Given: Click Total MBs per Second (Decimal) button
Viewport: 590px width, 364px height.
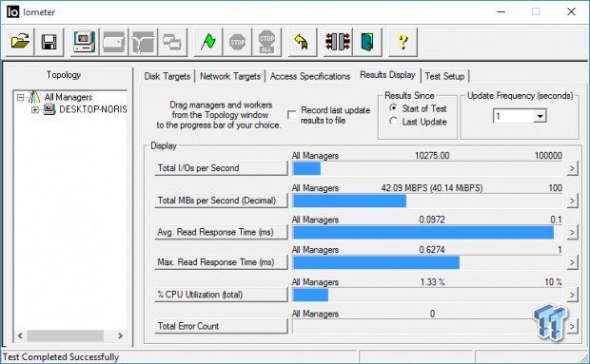Looking at the screenshot, I should click(x=221, y=201).
